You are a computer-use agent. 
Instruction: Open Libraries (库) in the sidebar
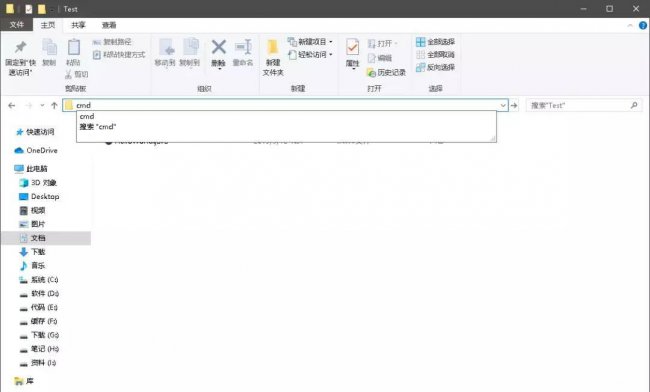pos(24,381)
